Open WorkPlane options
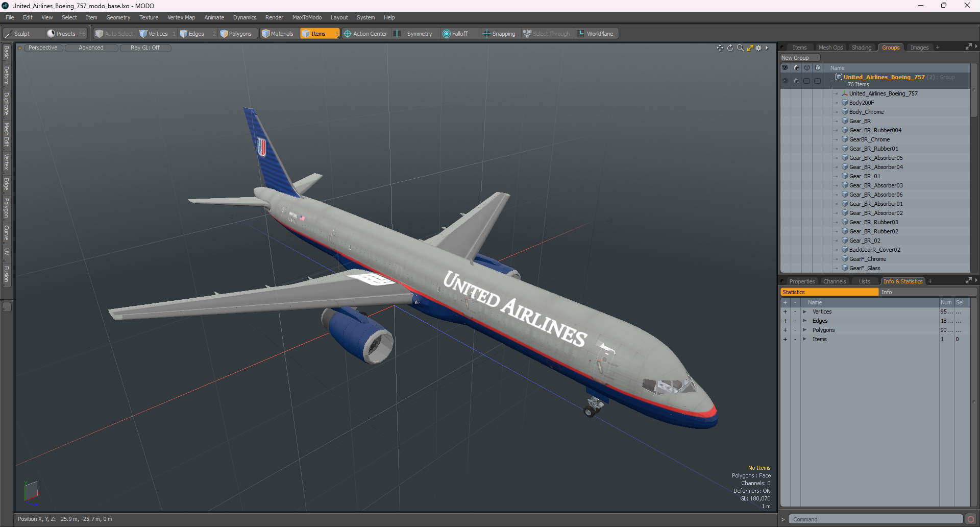This screenshot has height=527, width=980. 596,34
